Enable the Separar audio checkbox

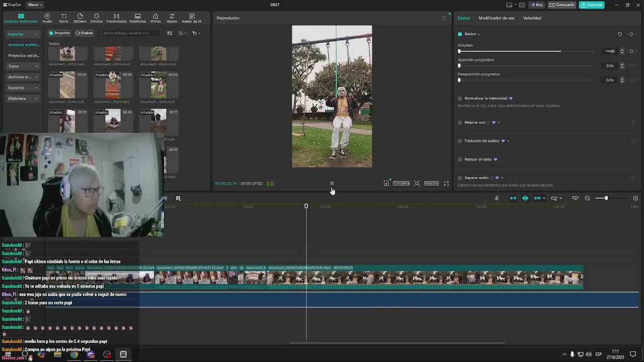coord(460,178)
